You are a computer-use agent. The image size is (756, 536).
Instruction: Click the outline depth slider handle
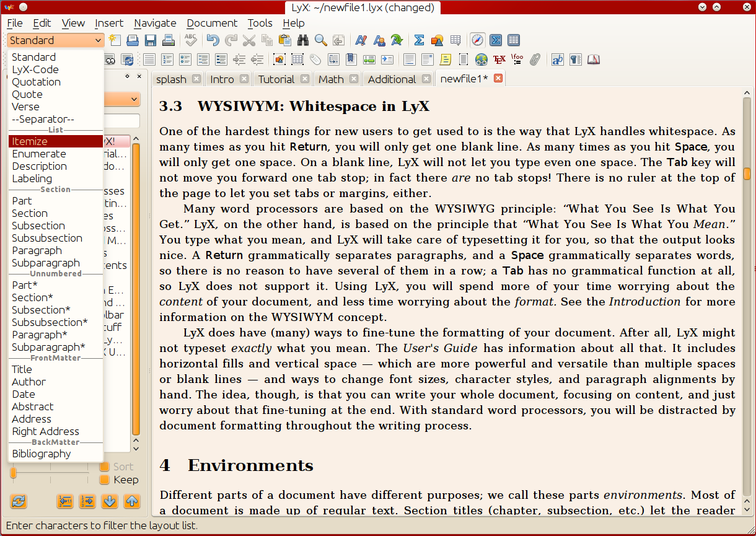[x=14, y=473]
